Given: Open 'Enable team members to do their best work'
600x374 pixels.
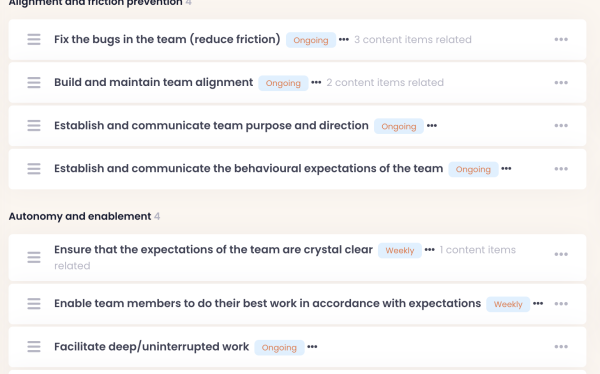Looking at the screenshot, I should click(267, 303).
